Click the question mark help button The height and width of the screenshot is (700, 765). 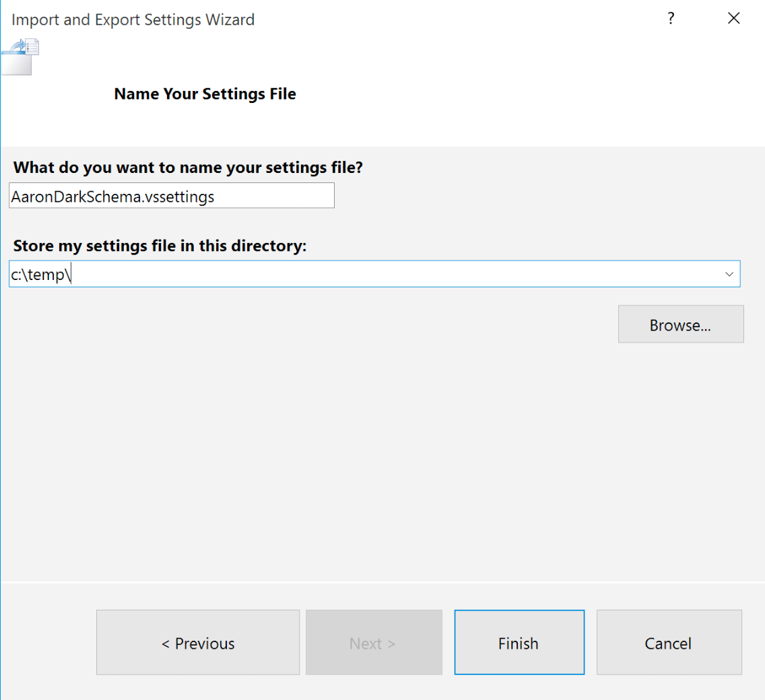pos(671,19)
